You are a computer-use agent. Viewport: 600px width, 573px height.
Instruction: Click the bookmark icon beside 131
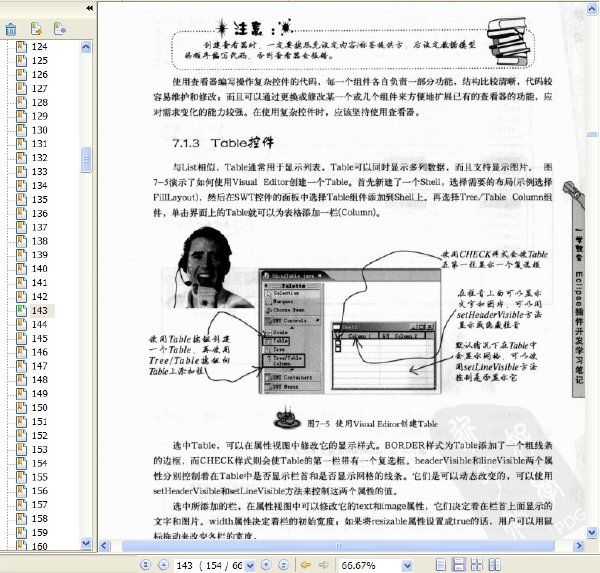click(21, 144)
